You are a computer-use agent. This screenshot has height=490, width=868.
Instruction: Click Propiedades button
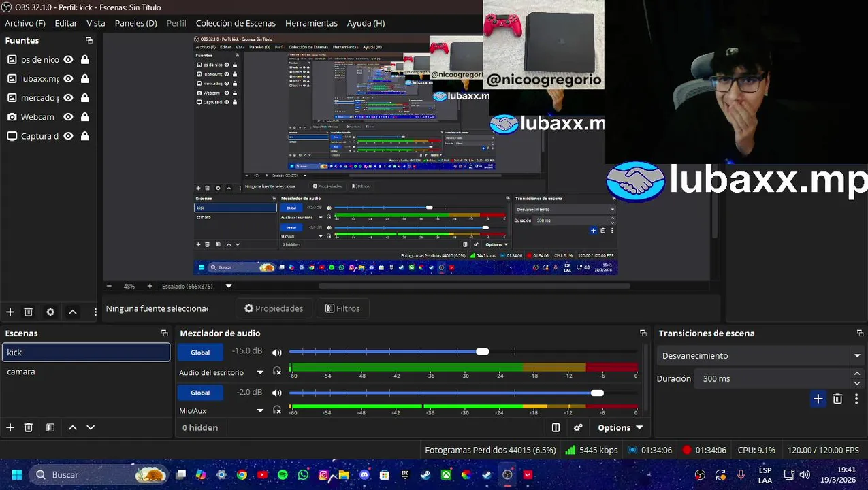(274, 308)
